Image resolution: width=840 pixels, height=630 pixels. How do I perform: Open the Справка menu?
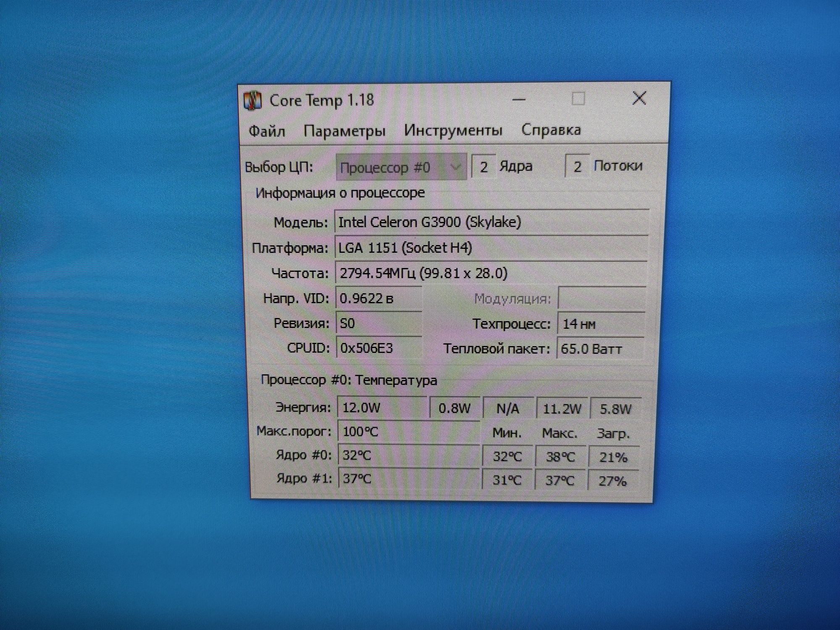551,129
